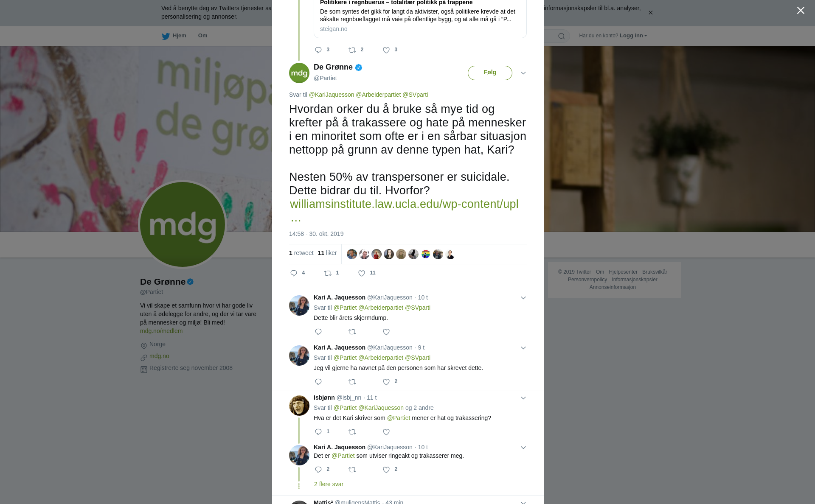Image resolution: width=815 pixels, height=504 pixels.
Task: Open the mdg.no/medlem link
Action: (x=161, y=331)
